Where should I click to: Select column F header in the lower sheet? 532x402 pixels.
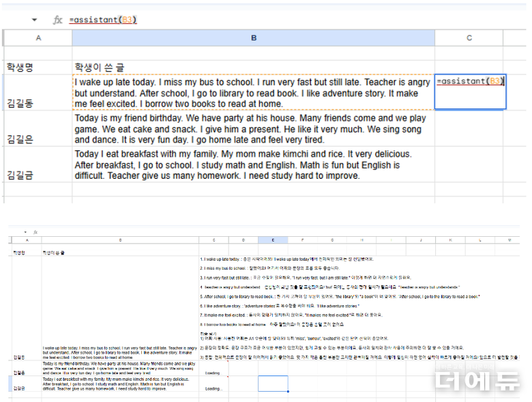click(302, 240)
